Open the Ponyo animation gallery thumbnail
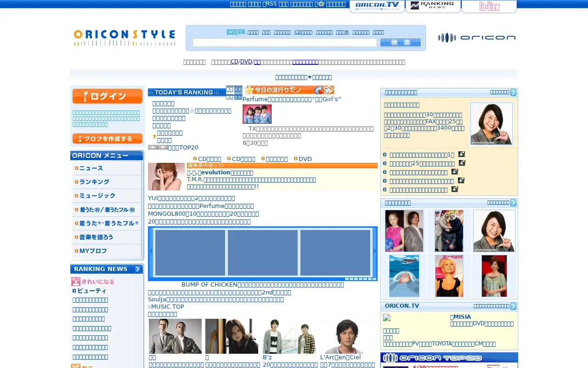 404,276
